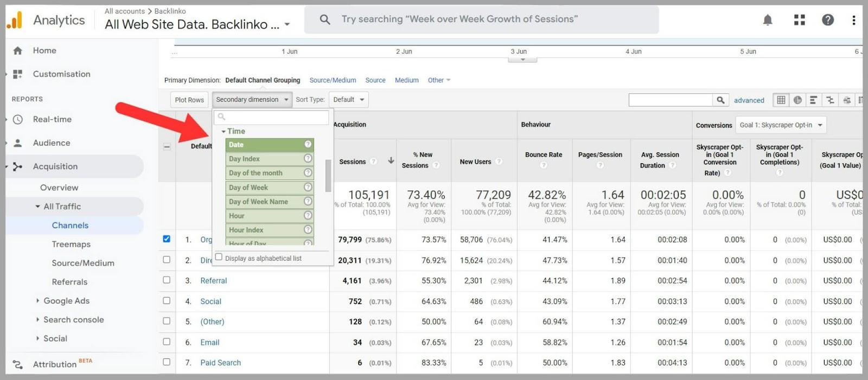Select Day of Week Name dimension

pyautogui.click(x=258, y=202)
